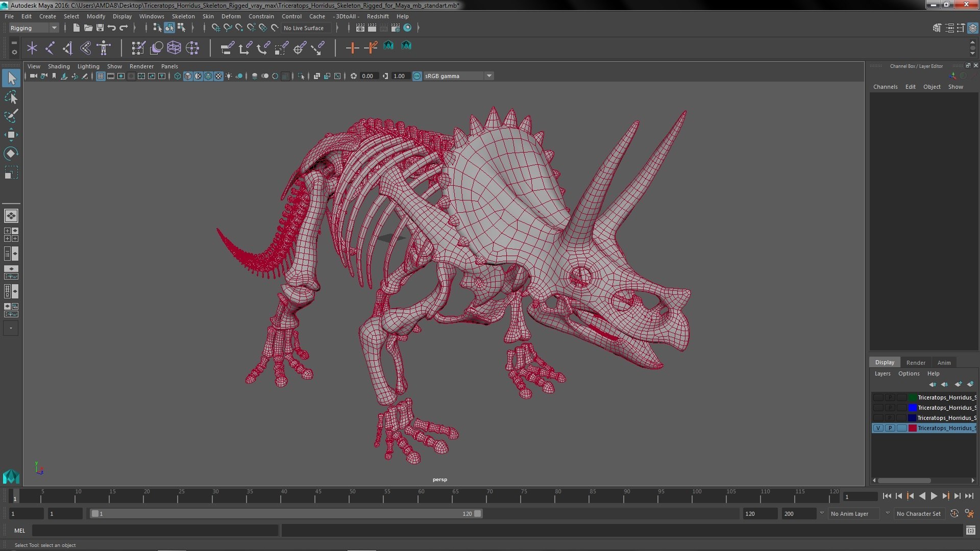
Task: Open Render Settings clapperboard icon
Action: [x=396, y=28]
